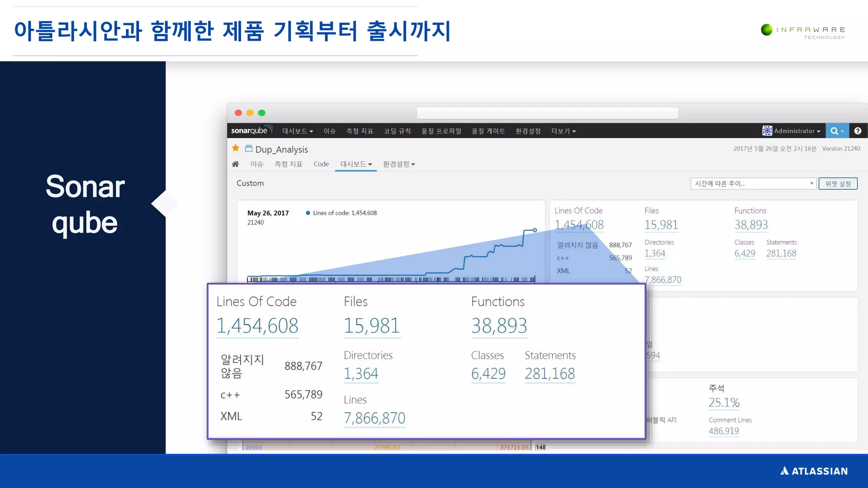Image resolution: width=868 pixels, height=488 pixels.
Task: Click the Infraware Technology logo
Action: pyautogui.click(x=803, y=31)
